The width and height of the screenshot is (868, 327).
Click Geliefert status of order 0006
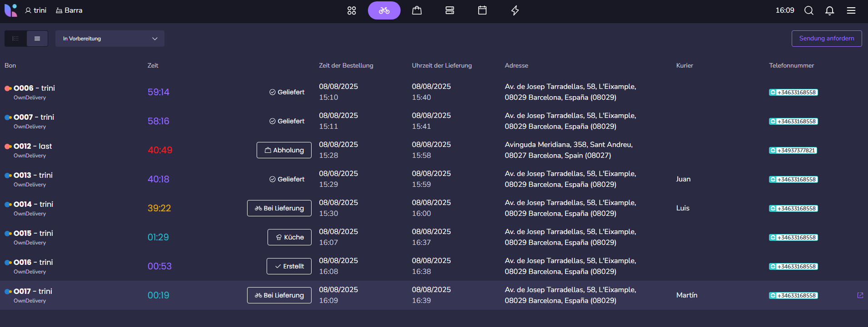click(287, 92)
